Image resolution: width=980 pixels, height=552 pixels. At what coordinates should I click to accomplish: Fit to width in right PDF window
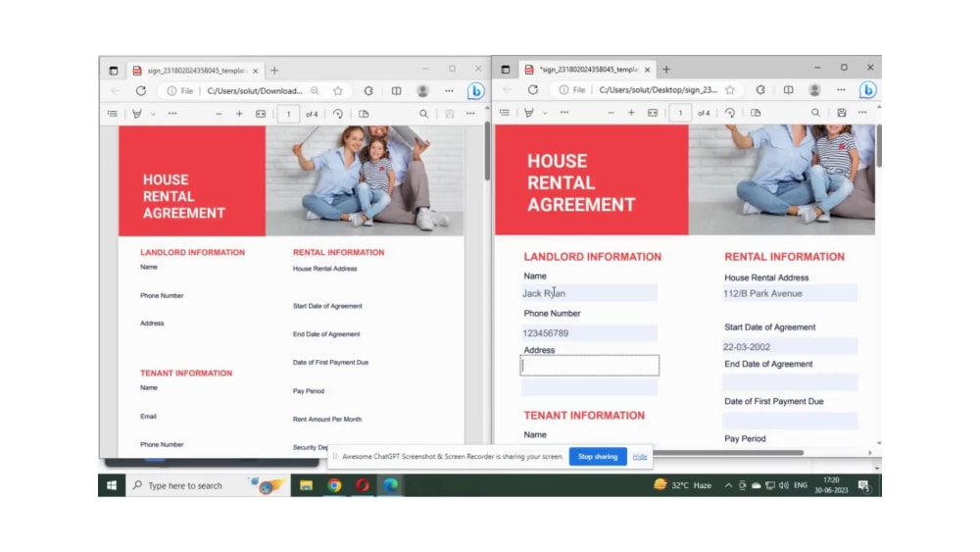point(653,113)
